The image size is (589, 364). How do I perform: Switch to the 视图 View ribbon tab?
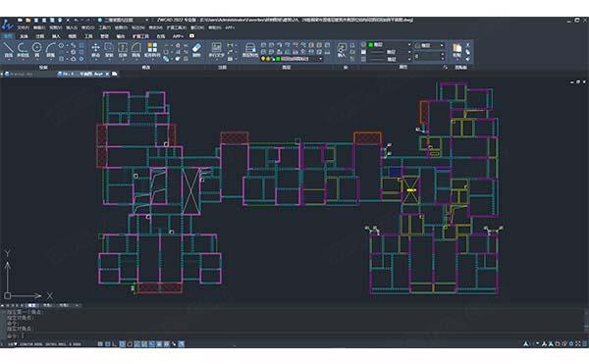[x=72, y=36]
